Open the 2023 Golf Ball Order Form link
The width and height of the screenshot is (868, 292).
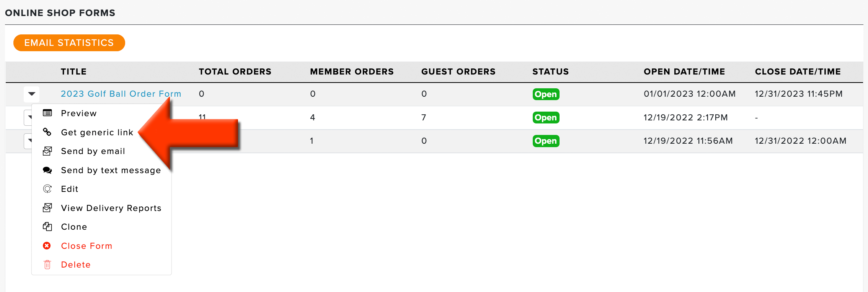[121, 94]
